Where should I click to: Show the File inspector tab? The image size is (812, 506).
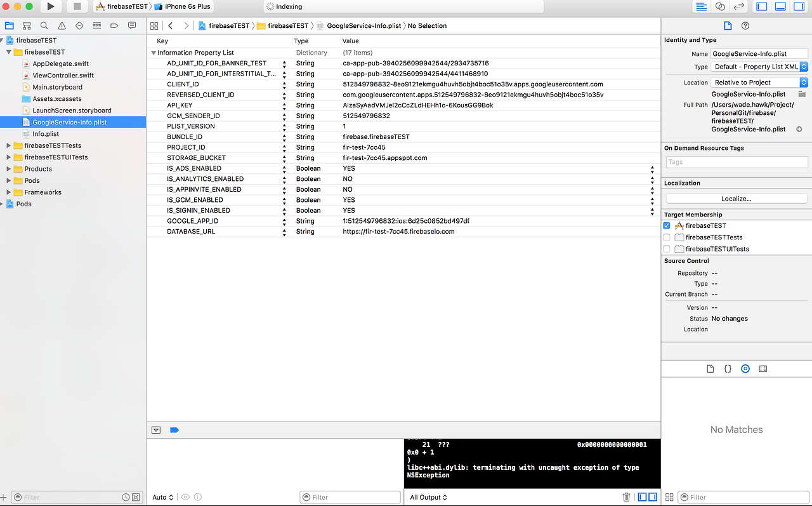pyautogui.click(x=728, y=26)
